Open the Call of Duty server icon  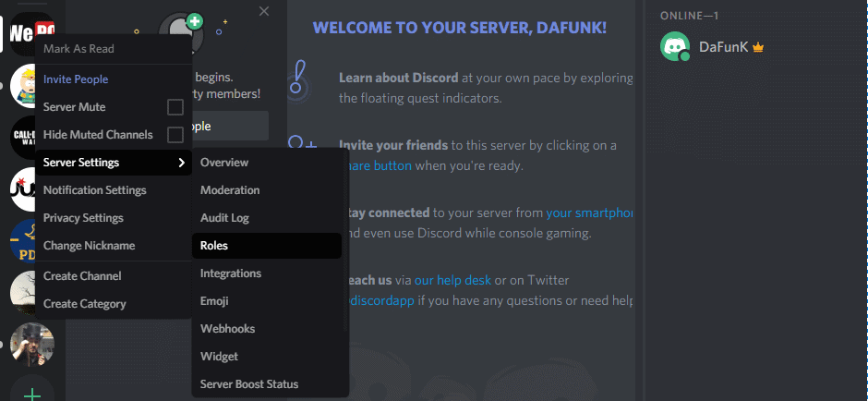click(22, 138)
